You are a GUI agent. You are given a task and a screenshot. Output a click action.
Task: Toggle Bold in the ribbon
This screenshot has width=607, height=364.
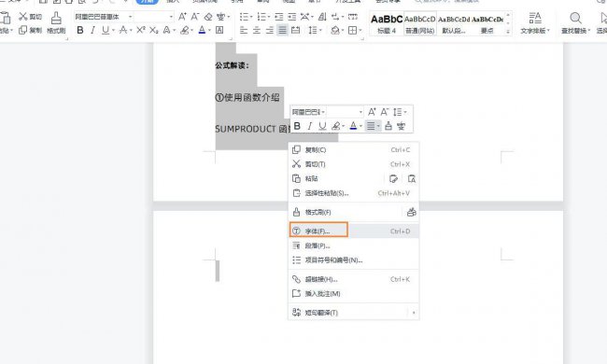click(x=80, y=30)
